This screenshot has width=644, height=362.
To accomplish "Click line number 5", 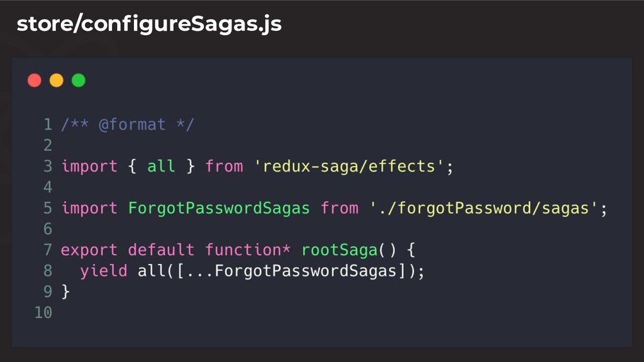I will [x=48, y=208].
